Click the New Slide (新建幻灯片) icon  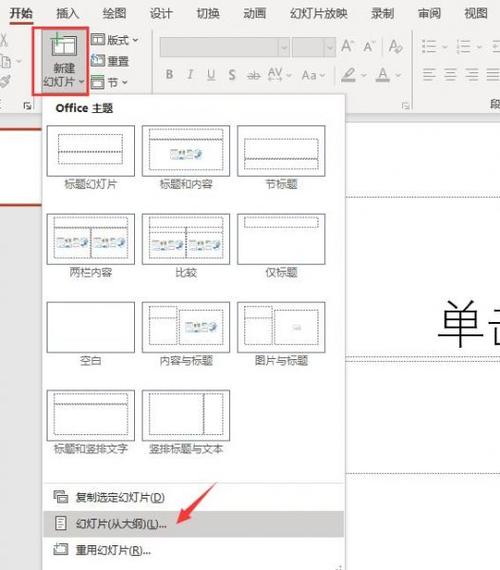click(x=64, y=45)
